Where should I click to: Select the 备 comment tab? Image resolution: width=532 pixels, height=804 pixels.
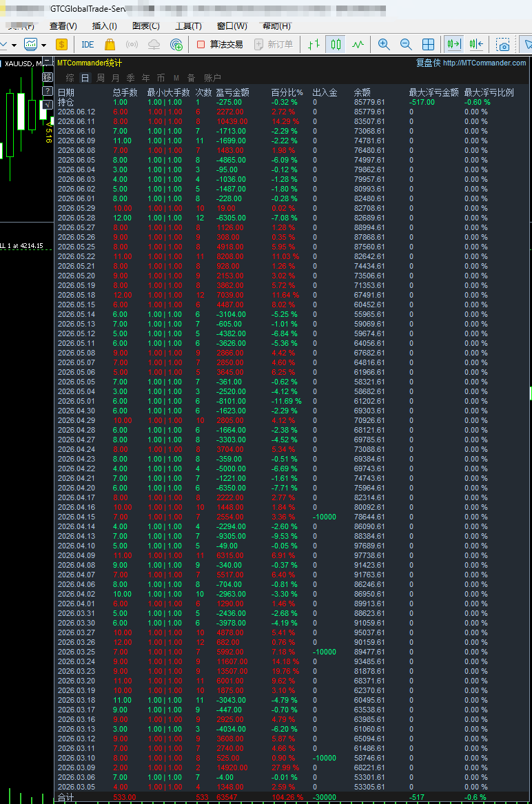point(192,78)
